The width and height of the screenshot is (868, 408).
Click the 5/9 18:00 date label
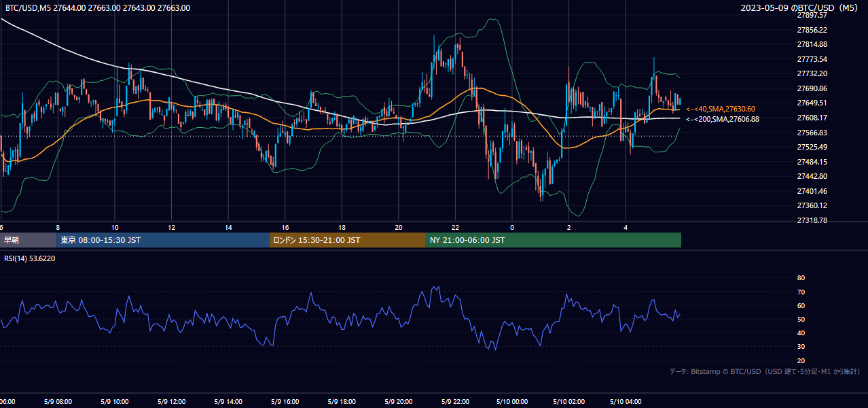[342, 402]
